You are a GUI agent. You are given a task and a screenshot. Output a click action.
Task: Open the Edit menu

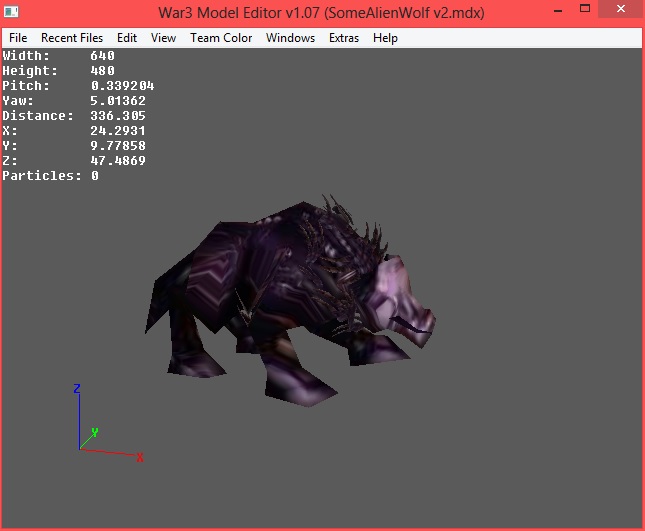coord(127,38)
